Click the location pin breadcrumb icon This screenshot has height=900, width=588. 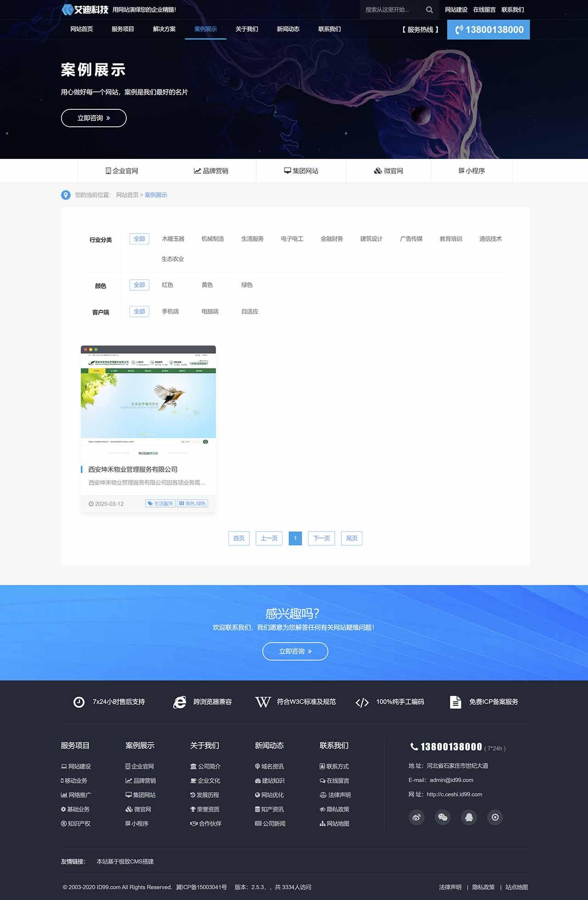pos(66,195)
